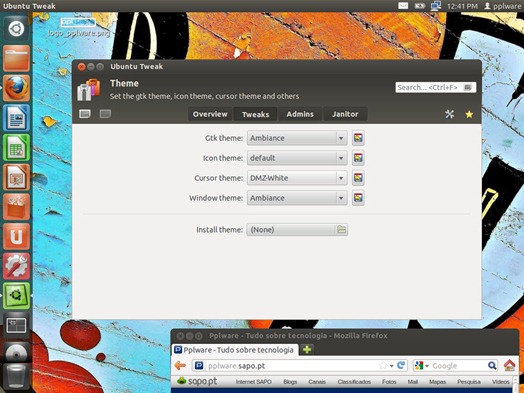Open the Pesquisa link in Firefox
Image resolution: width=524 pixels, height=393 pixels.
click(469, 382)
